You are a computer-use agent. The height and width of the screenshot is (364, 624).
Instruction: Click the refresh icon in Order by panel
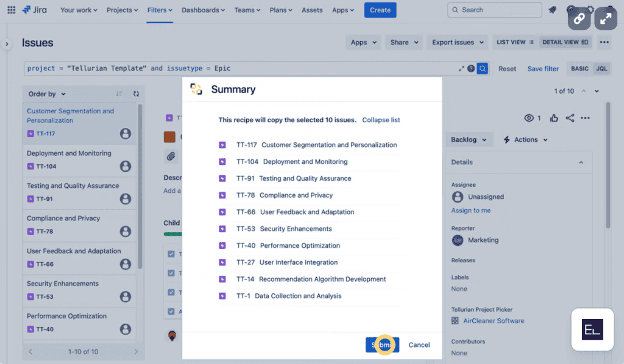136,94
